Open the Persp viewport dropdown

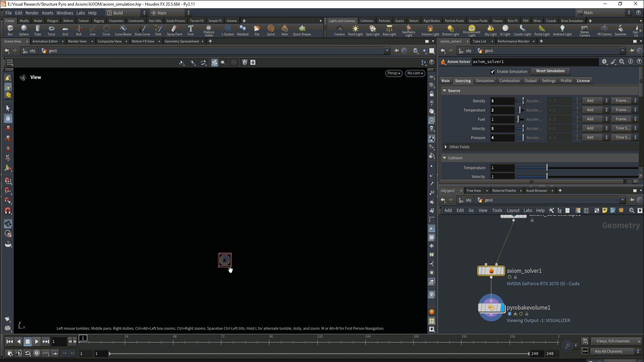[x=393, y=73]
